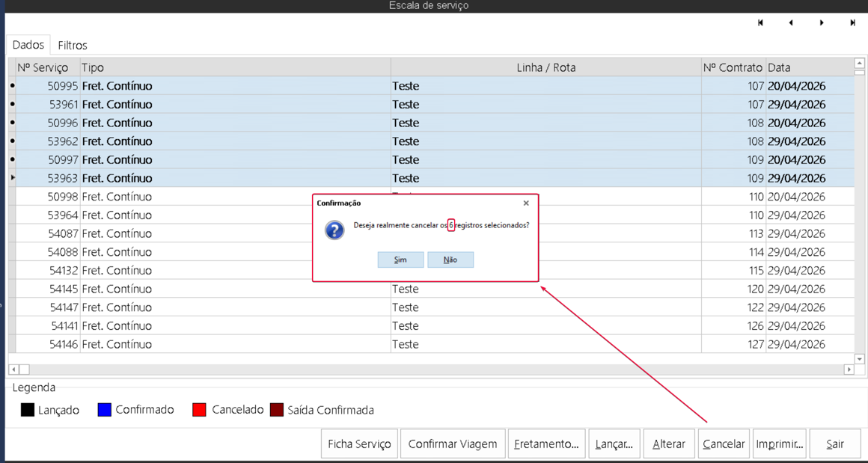Click contract number 113 cell
Screen dimensions: 868x463
tap(733, 233)
